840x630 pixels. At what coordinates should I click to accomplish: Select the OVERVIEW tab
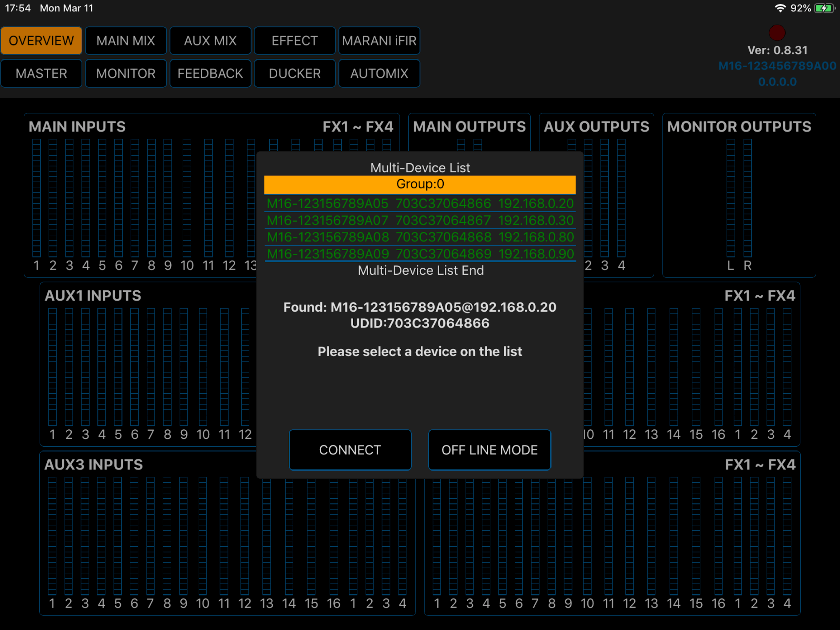41,41
